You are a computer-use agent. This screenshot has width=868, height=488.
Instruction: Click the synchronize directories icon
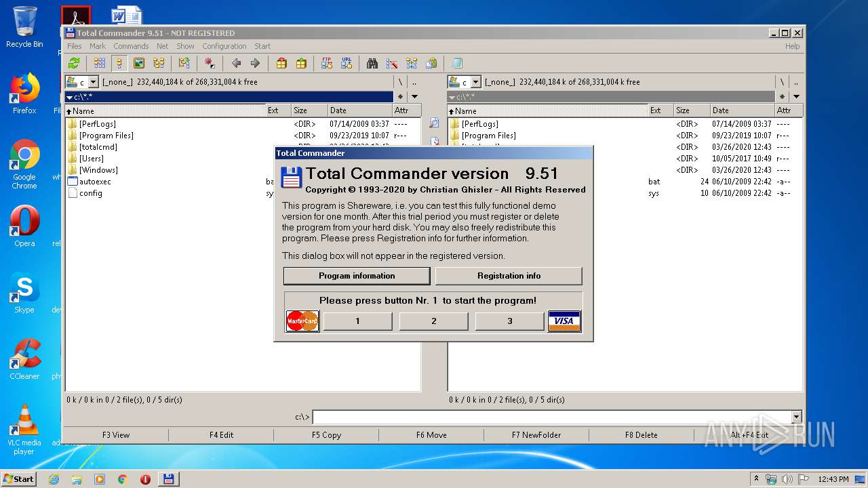coord(412,63)
